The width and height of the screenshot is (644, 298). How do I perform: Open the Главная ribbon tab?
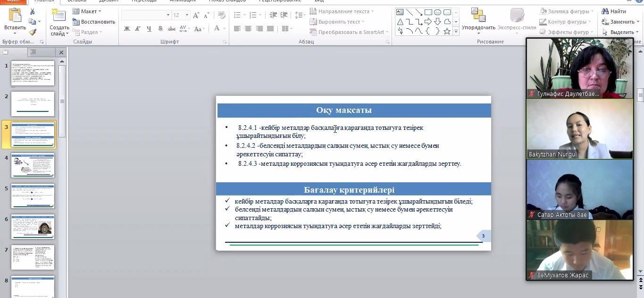44,1
